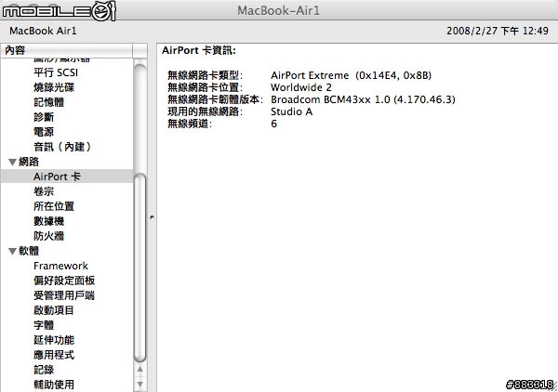Click the window resize grip corner
The width and height of the screenshot is (558, 392).
pyautogui.click(x=553, y=387)
